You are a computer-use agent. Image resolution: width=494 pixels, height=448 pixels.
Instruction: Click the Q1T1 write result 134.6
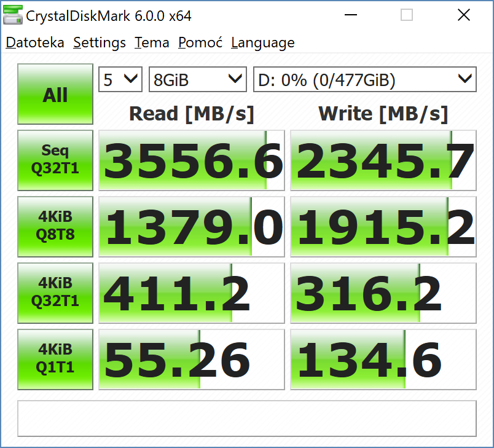383,360
